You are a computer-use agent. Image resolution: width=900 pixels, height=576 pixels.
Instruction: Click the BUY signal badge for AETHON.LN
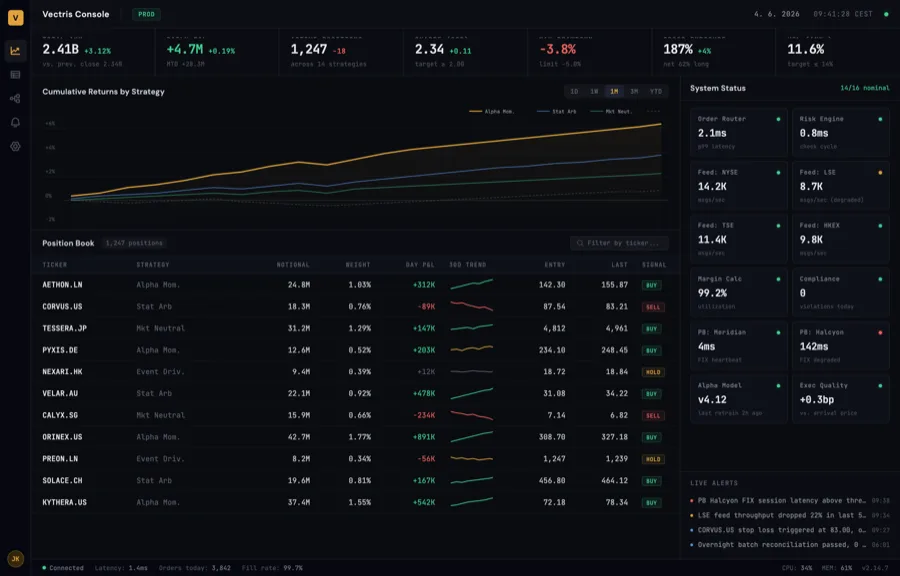tap(651, 285)
